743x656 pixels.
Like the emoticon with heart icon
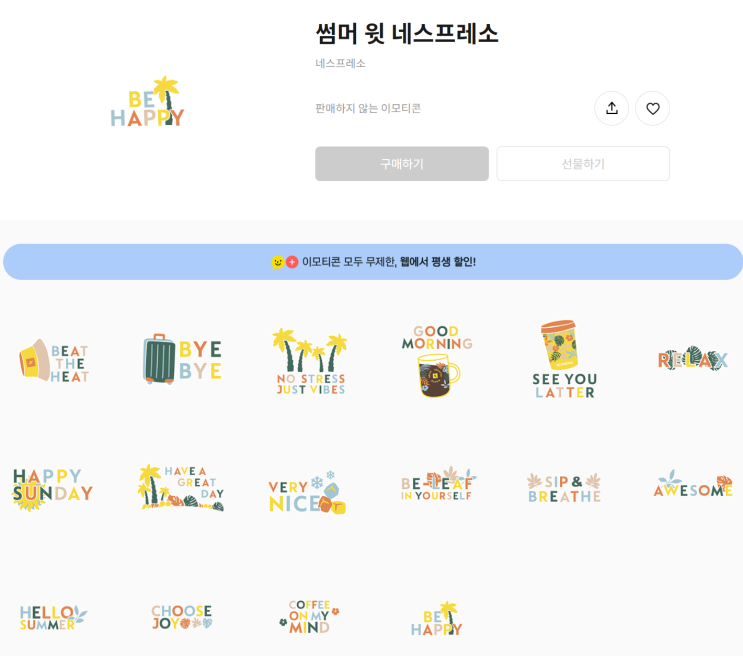[x=652, y=109]
